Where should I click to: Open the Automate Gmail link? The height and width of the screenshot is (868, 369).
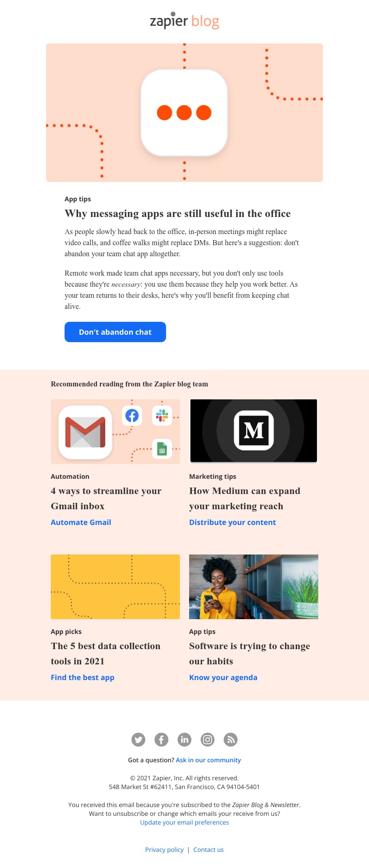coord(81,522)
